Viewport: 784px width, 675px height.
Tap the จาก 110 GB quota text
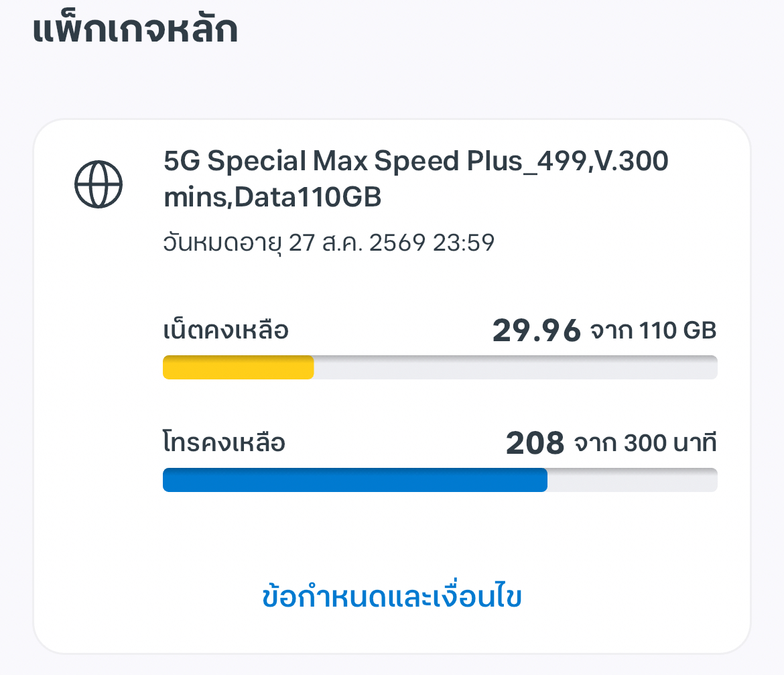(653, 331)
